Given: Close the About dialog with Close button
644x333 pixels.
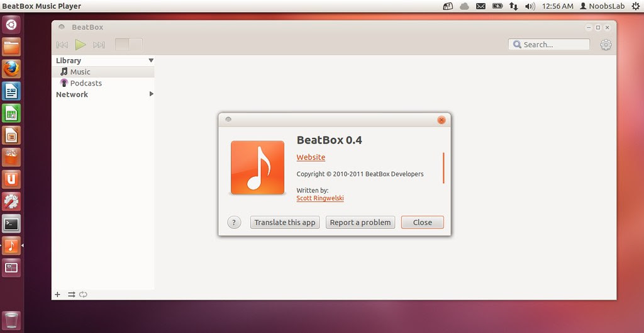Looking at the screenshot, I should pos(423,222).
